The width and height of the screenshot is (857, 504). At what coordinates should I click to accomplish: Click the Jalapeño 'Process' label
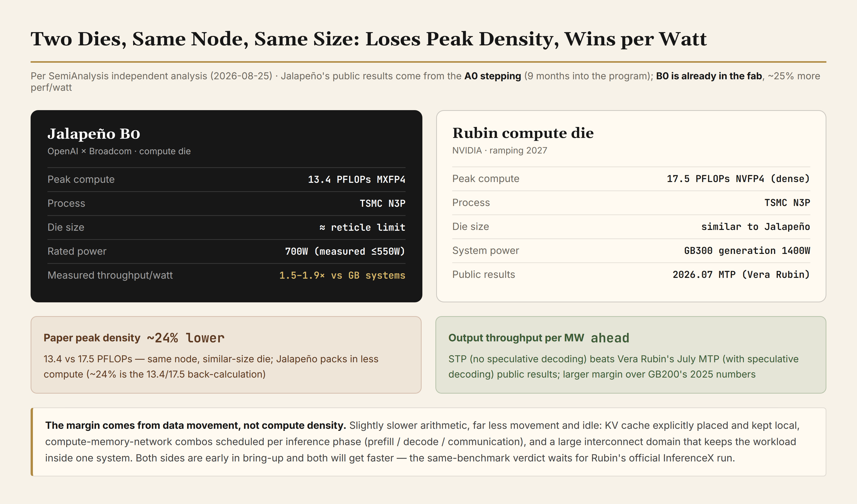point(66,203)
